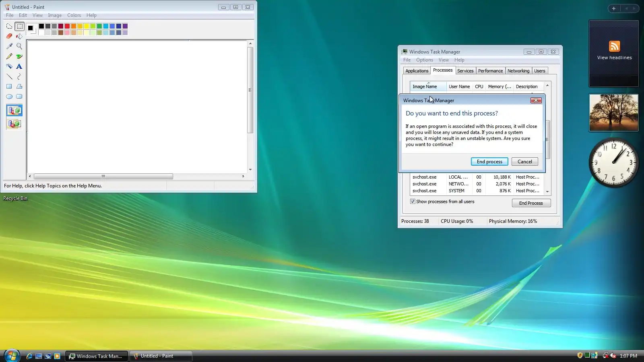Switch to the transparent selection option in Paint
Image resolution: width=644 pixels, height=362 pixels.
click(14, 124)
